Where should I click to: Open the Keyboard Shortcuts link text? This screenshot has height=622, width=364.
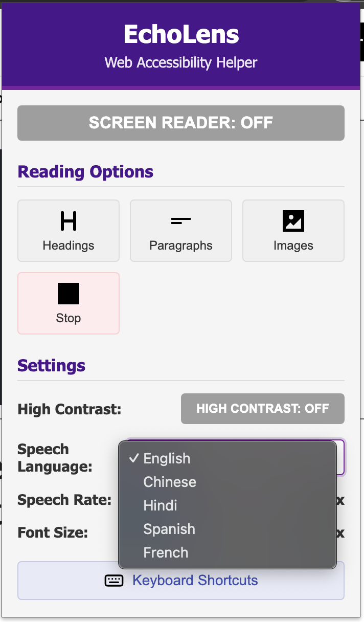tap(195, 581)
